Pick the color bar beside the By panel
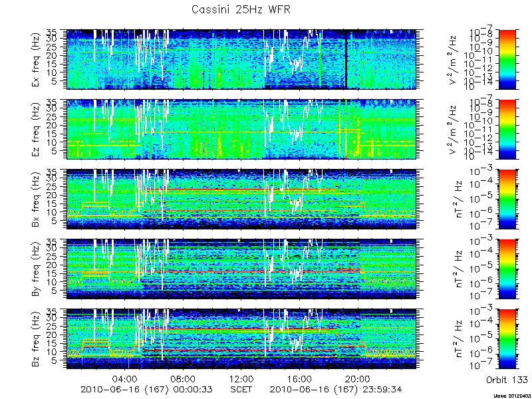 507,269
